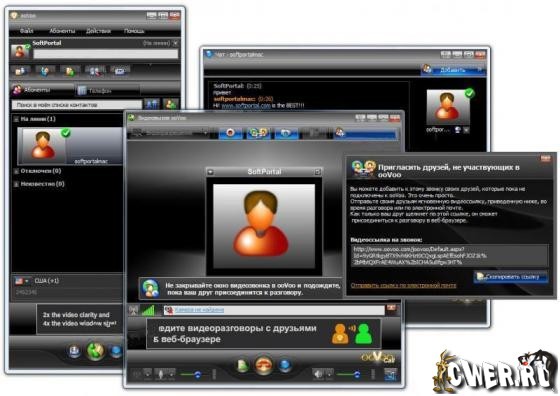Open the 'Действия' menu
560x396 pixels.
click(99, 31)
